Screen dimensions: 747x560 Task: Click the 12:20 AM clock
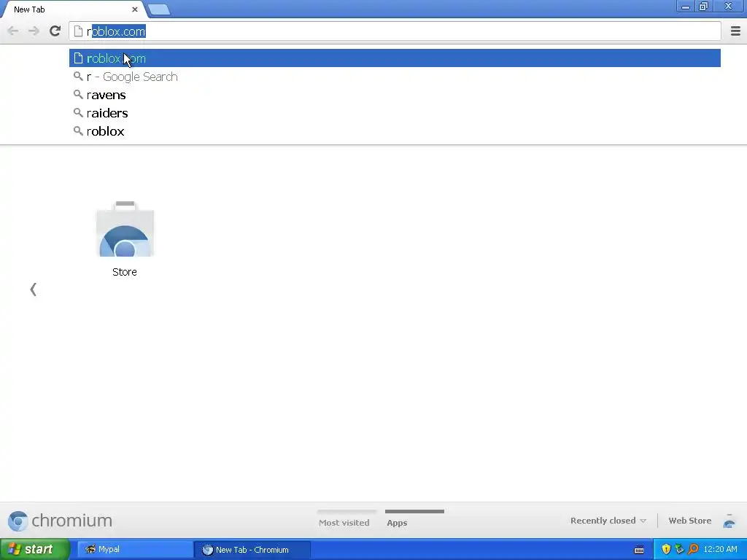pyautogui.click(x=720, y=549)
